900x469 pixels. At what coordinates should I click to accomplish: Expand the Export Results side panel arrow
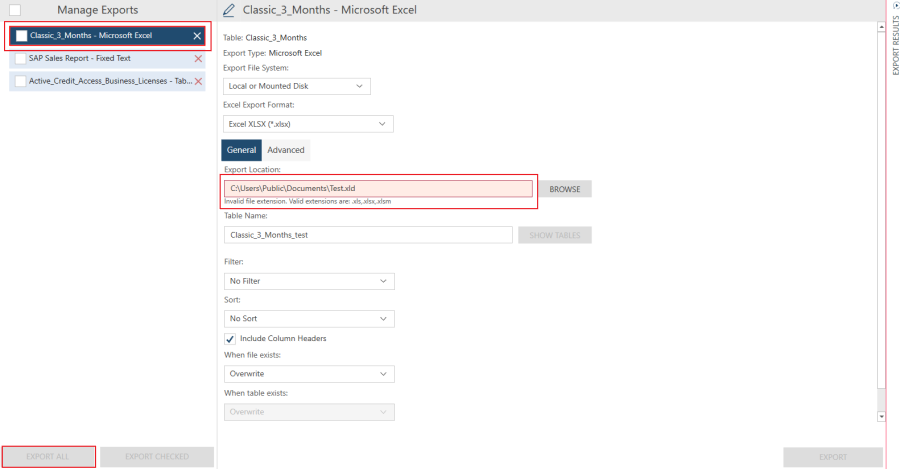coord(893,6)
